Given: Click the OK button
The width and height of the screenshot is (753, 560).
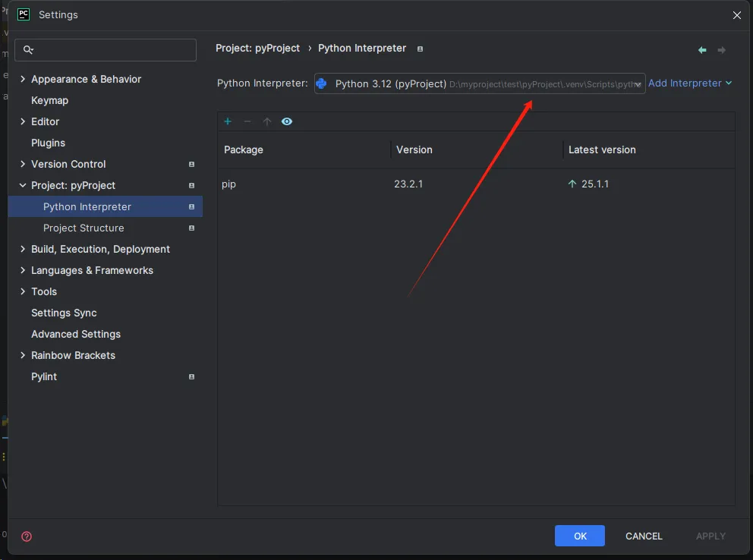Looking at the screenshot, I should point(580,536).
